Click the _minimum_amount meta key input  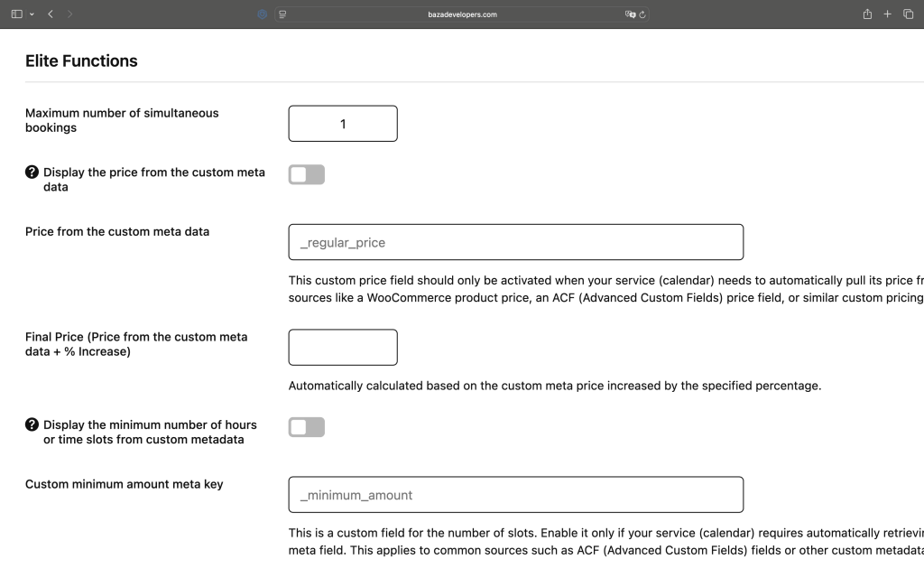click(516, 495)
